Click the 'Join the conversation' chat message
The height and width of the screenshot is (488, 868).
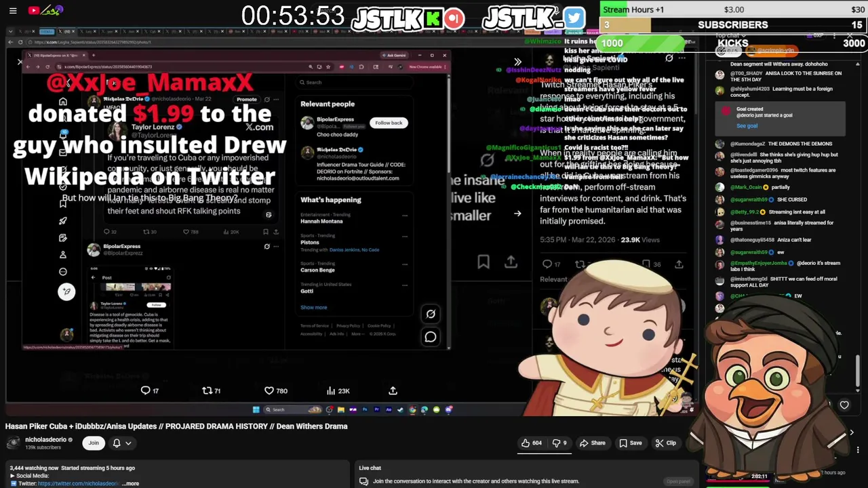476,481
